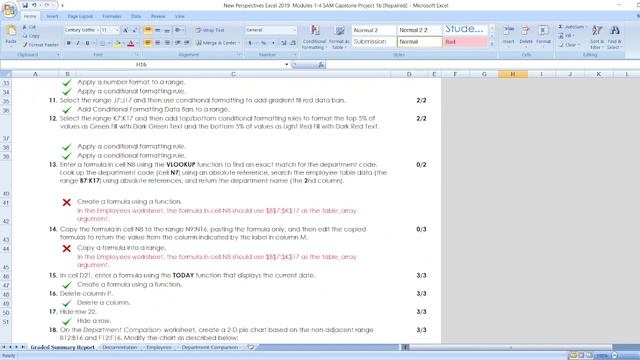Increase font size with Grow Font
This screenshot has width=640, height=360.
[x=126, y=30]
